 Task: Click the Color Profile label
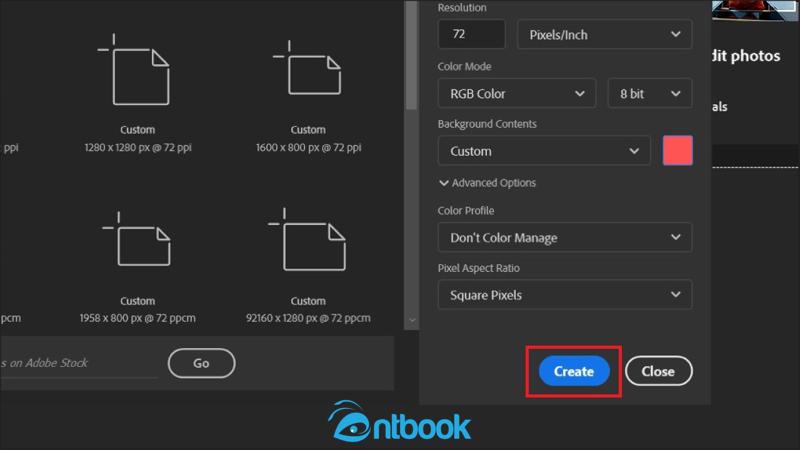tap(466, 210)
